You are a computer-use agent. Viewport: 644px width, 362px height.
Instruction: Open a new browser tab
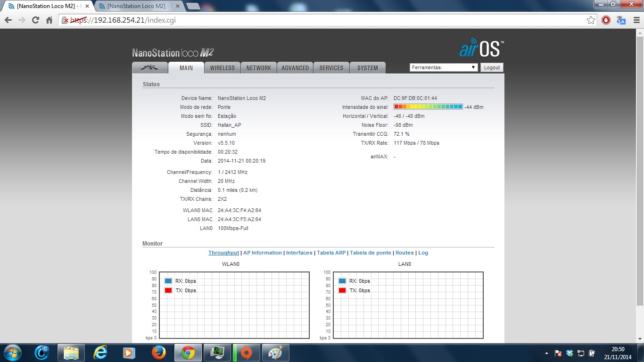tap(193, 6)
